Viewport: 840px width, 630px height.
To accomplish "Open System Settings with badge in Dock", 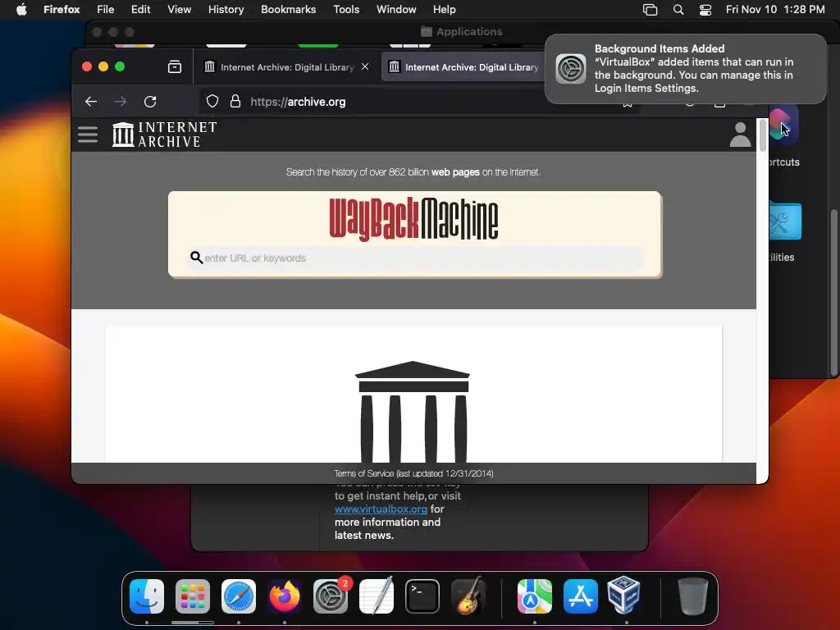I will click(331, 596).
